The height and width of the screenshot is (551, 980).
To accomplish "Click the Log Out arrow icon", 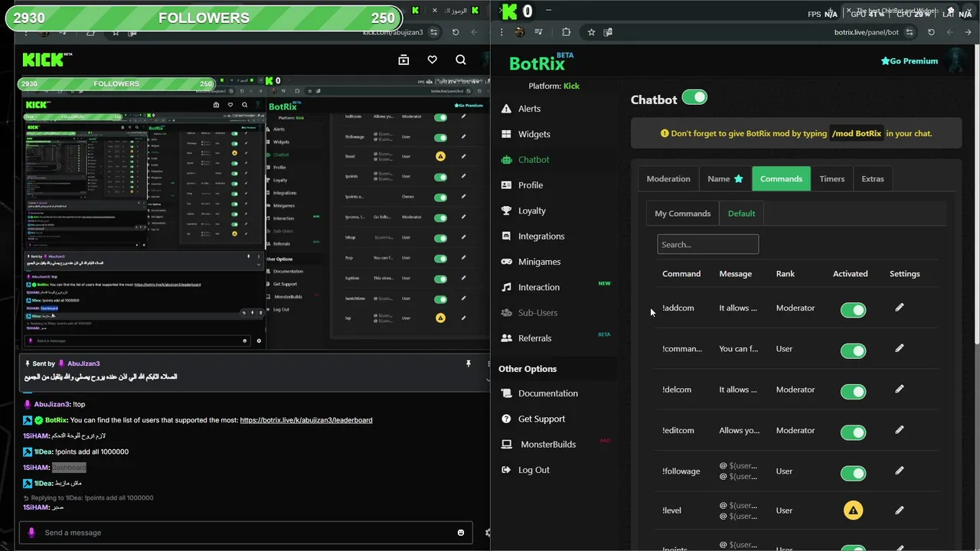I will click(506, 470).
